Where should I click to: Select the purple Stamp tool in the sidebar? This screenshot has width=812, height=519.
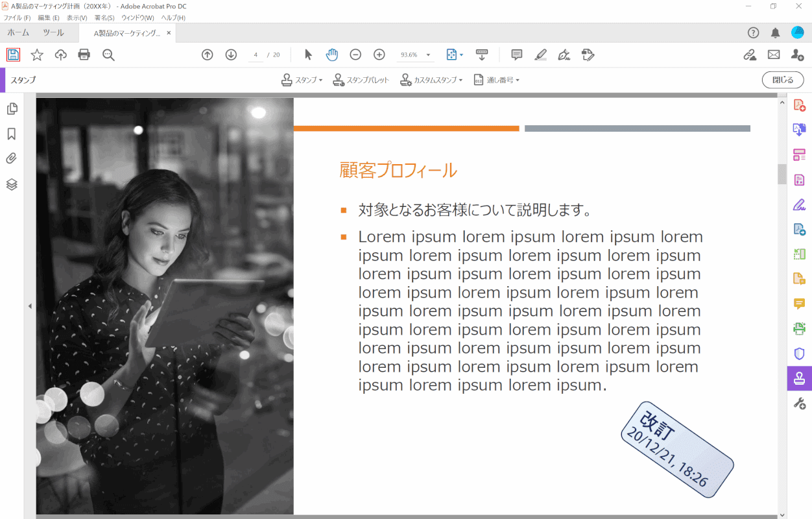coord(799,378)
